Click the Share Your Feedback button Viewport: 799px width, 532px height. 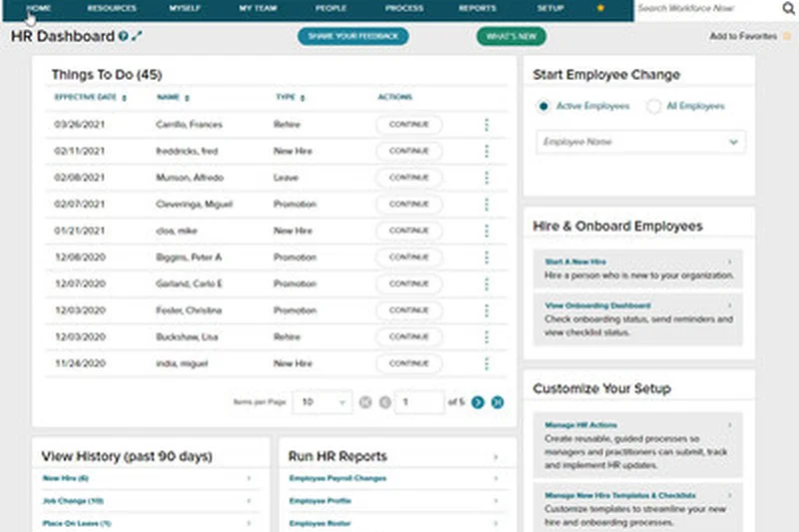353,36
